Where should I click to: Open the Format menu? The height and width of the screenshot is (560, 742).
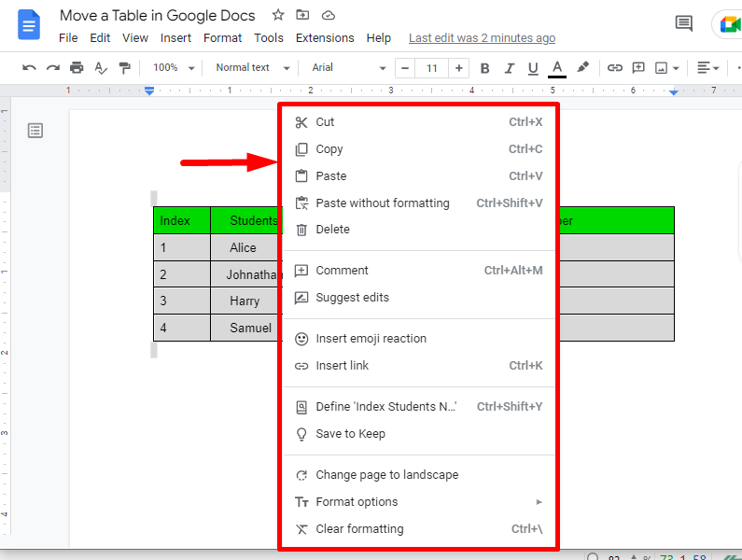[x=222, y=38]
